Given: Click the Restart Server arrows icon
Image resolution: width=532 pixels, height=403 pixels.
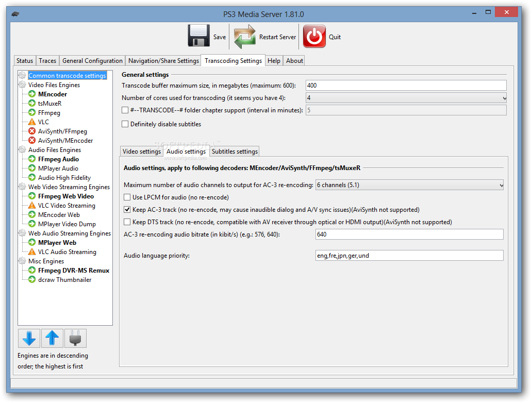Looking at the screenshot, I should (245, 36).
